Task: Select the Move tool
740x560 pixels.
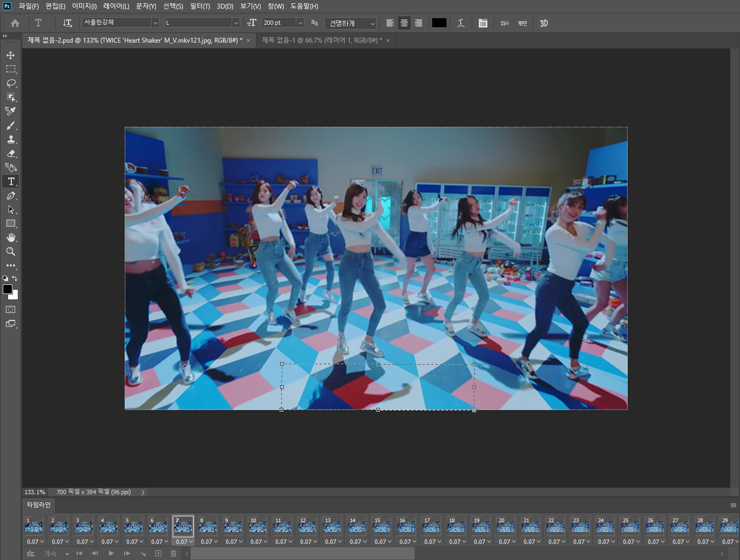Action: click(11, 55)
